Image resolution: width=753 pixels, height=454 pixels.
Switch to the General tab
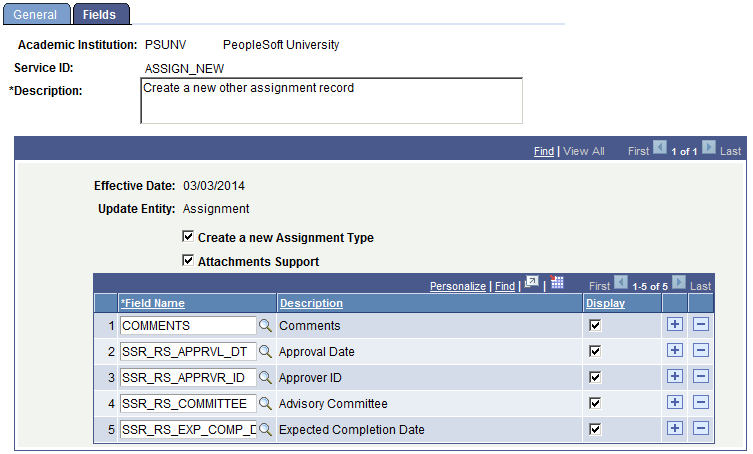click(x=36, y=14)
